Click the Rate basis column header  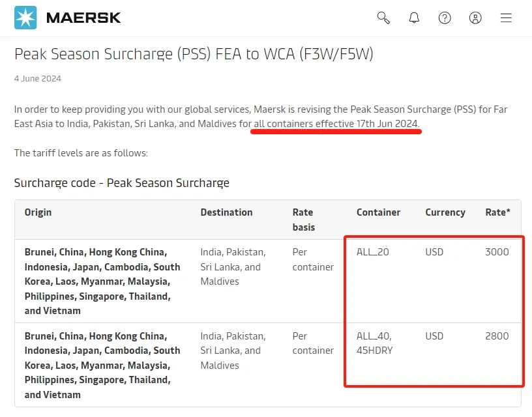(x=304, y=220)
